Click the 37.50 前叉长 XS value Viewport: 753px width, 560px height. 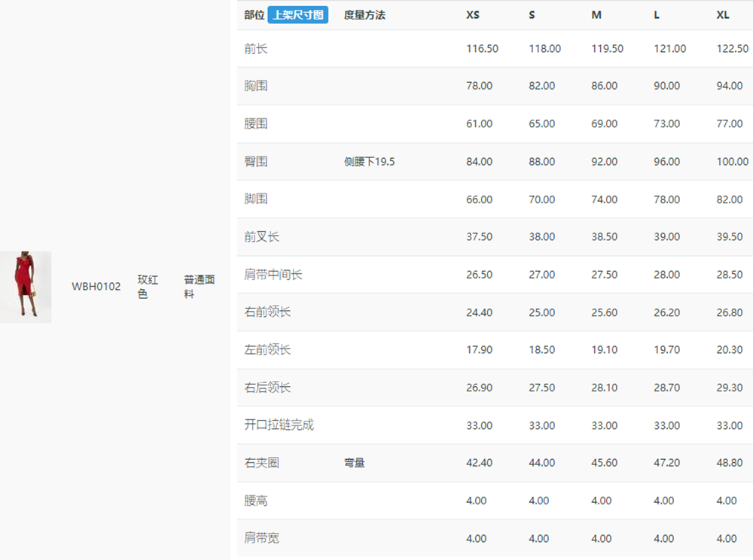click(479, 236)
